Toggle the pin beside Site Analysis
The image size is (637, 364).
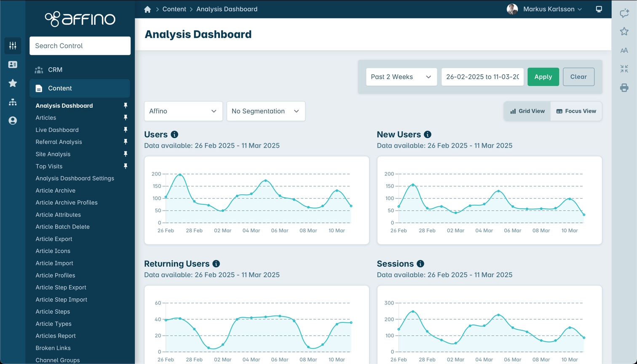coord(125,154)
